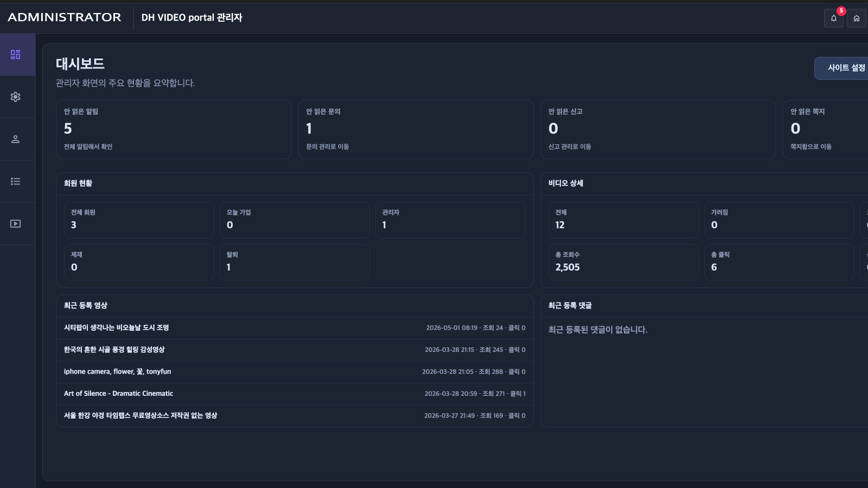The height and width of the screenshot is (488, 868).
Task: Select the 총 조회수 2,505 tile
Action: point(623,262)
